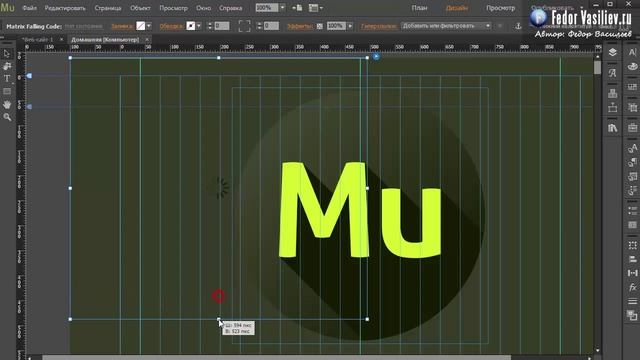Expand the fill color dropdown arrow
The image size is (640, 360).
pyautogui.click(x=149, y=26)
